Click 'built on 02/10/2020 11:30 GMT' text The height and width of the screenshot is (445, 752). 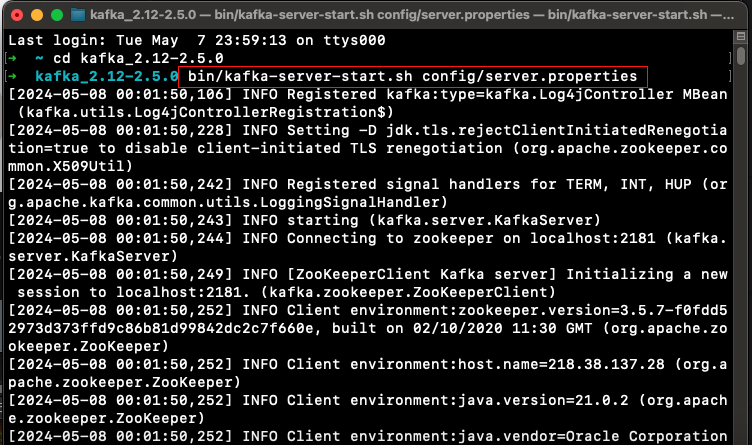tap(462, 328)
